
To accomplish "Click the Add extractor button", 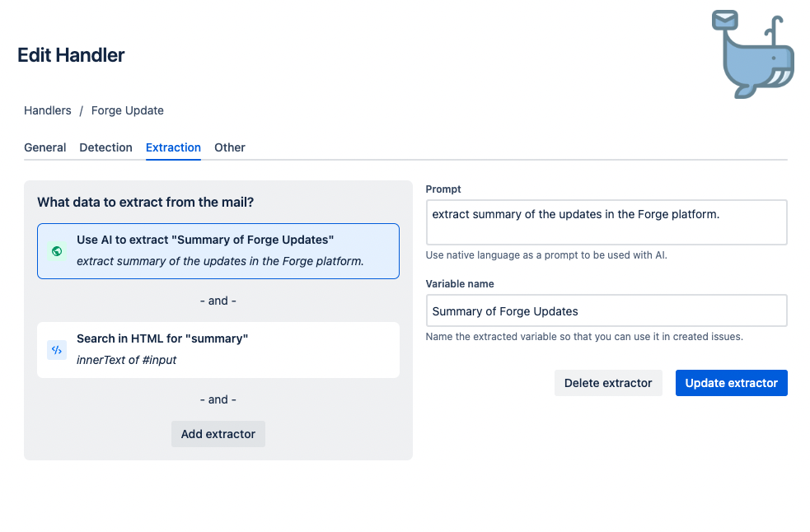I will (x=218, y=434).
